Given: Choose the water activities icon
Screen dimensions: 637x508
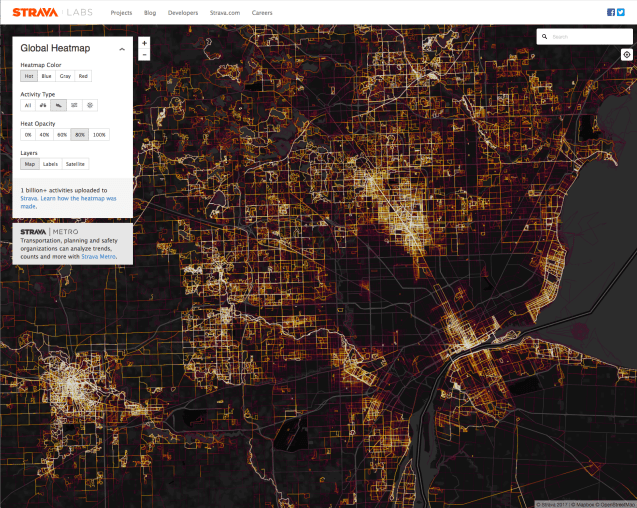Looking at the screenshot, I should 75,105.
